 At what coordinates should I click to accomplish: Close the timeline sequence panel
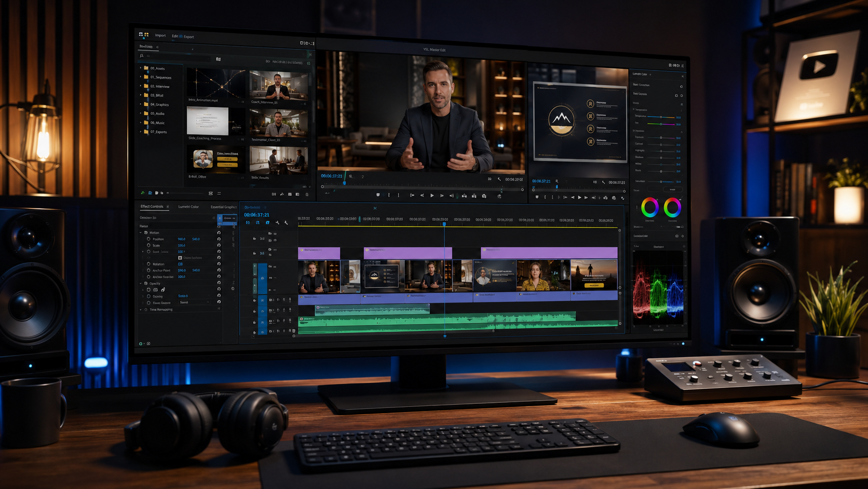tap(375, 208)
